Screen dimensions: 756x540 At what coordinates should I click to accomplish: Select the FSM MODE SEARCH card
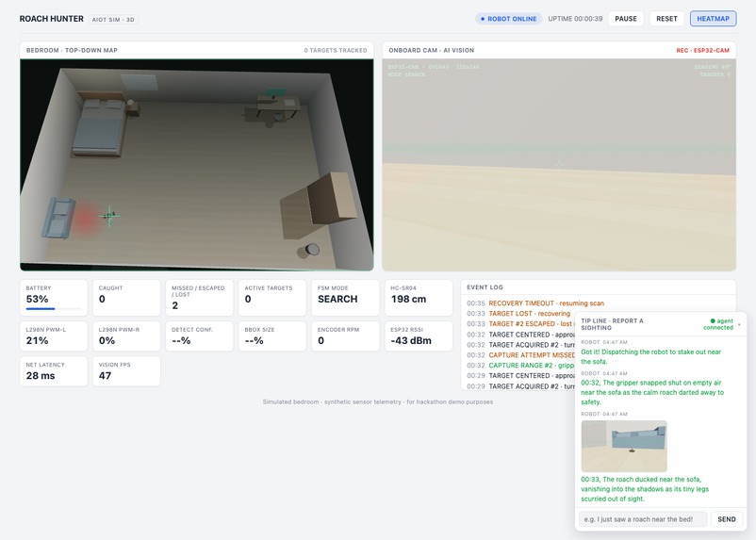[345, 298]
